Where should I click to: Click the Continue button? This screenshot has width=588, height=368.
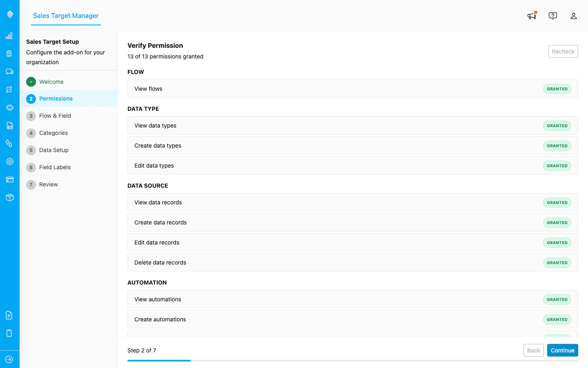pyautogui.click(x=562, y=350)
